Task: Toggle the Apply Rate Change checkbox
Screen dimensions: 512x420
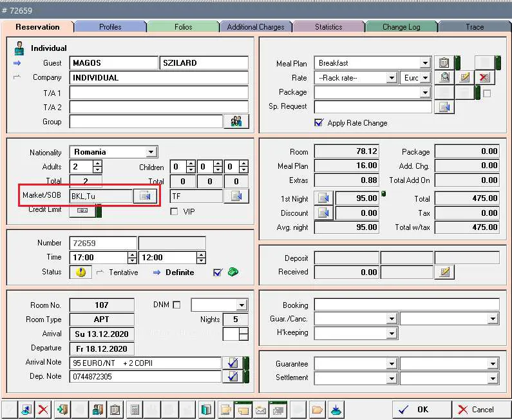Action: click(318, 123)
